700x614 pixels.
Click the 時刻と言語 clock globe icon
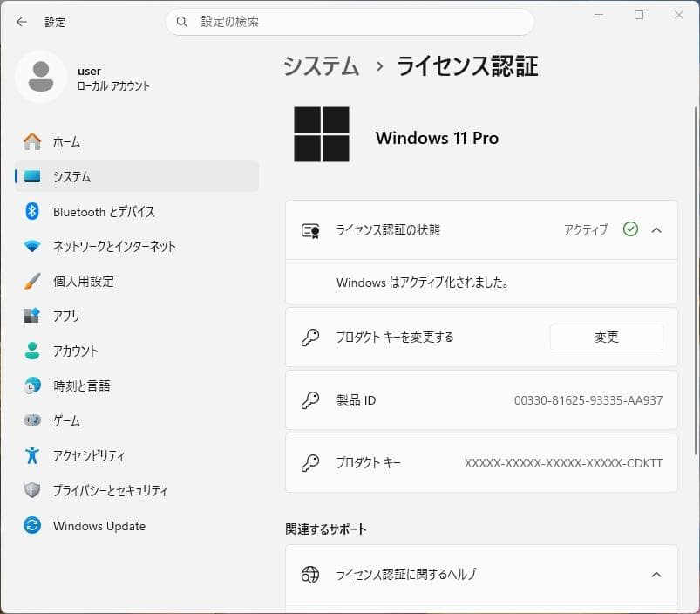pyautogui.click(x=32, y=385)
